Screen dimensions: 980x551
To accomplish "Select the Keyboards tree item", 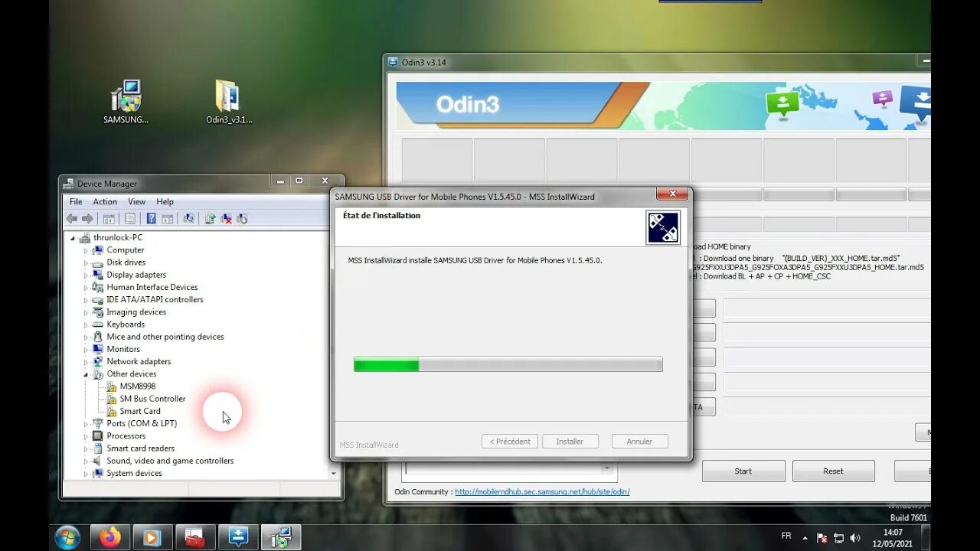I will pyautogui.click(x=126, y=324).
